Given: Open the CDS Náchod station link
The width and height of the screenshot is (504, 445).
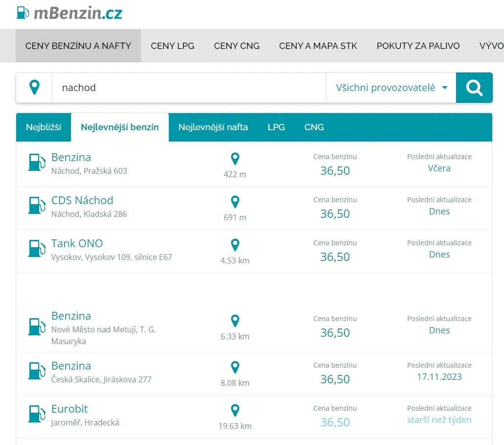Looking at the screenshot, I should (82, 200).
